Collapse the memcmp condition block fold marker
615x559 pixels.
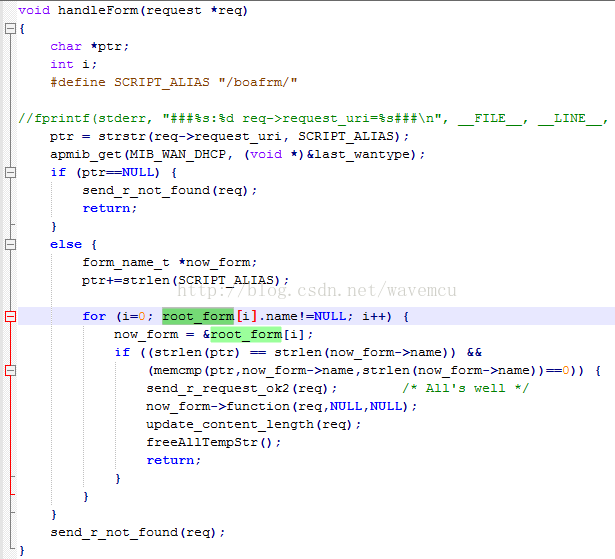coord(10,371)
